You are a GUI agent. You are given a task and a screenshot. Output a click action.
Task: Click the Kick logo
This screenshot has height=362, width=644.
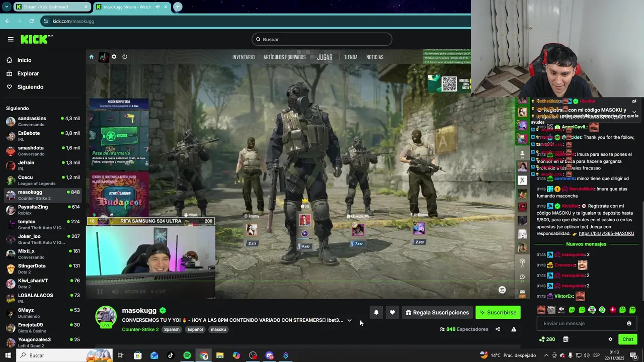(37, 39)
